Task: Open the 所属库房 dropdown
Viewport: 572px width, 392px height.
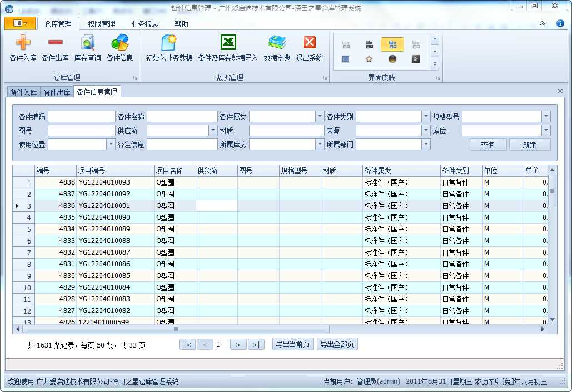Action: [320, 144]
